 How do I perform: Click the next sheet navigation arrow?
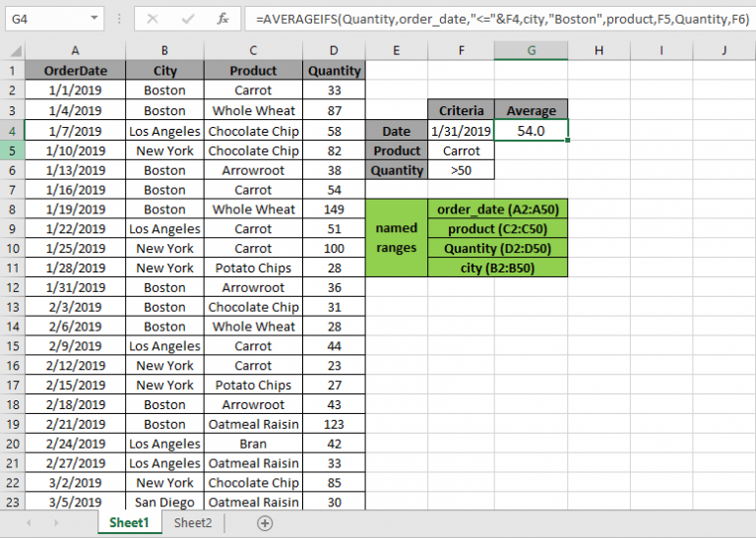(57, 523)
